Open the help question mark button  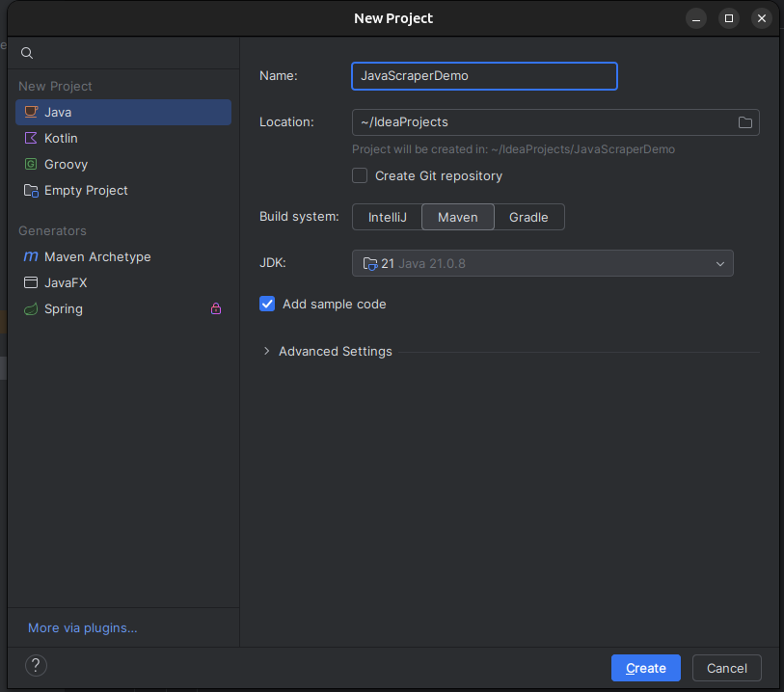click(36, 665)
